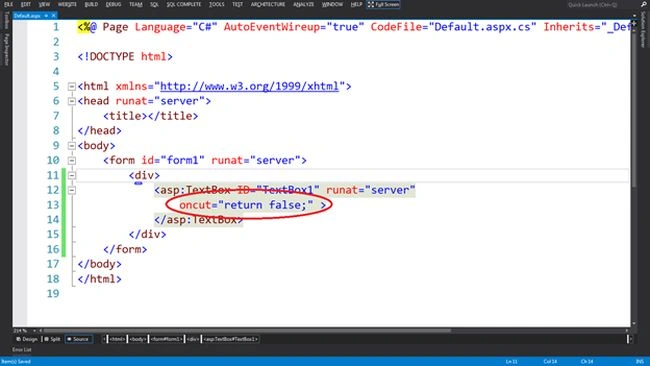The width and height of the screenshot is (650, 366).
Task: Open the BUILD menu
Action: click(91, 4)
